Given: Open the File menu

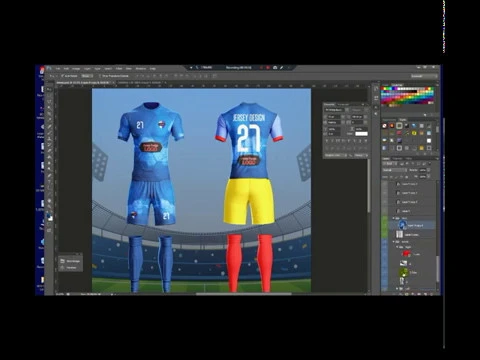Looking at the screenshot, I should [x=58, y=69].
